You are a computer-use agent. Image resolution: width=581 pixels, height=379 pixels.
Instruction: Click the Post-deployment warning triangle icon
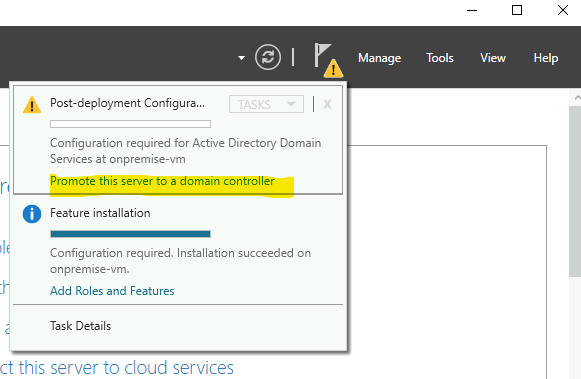click(32, 104)
